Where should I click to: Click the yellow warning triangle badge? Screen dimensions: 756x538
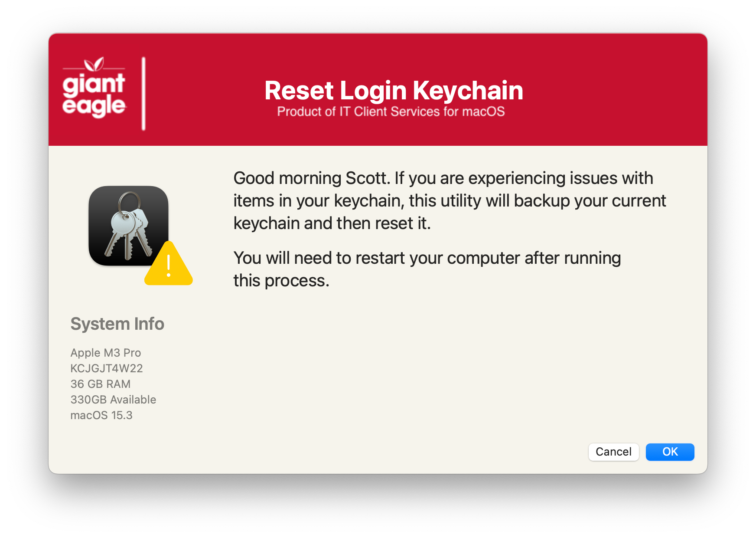click(169, 264)
